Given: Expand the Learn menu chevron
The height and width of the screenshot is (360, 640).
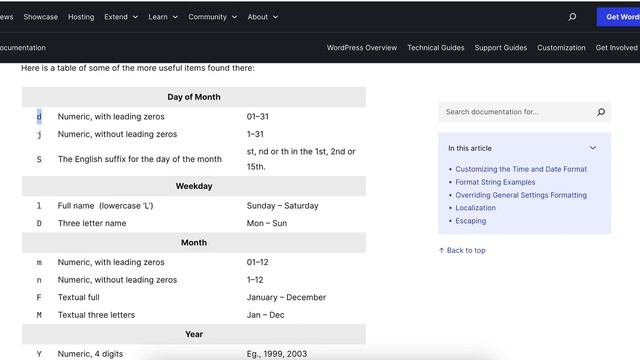Looking at the screenshot, I should coord(175,17).
